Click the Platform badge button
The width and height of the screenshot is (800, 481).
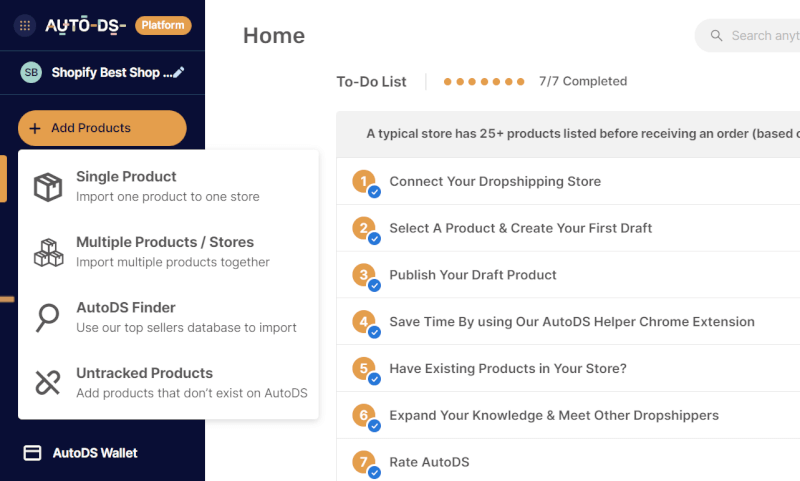tap(163, 26)
